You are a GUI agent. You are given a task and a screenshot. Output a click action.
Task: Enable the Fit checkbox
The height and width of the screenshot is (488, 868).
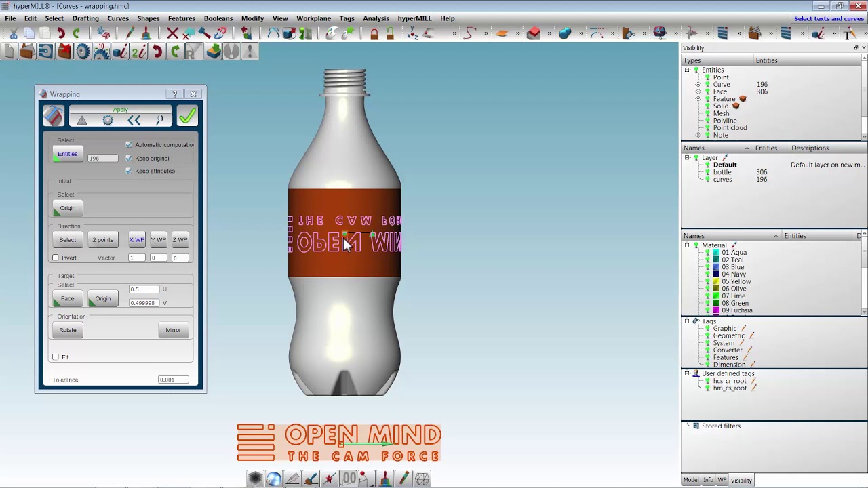[x=56, y=357]
